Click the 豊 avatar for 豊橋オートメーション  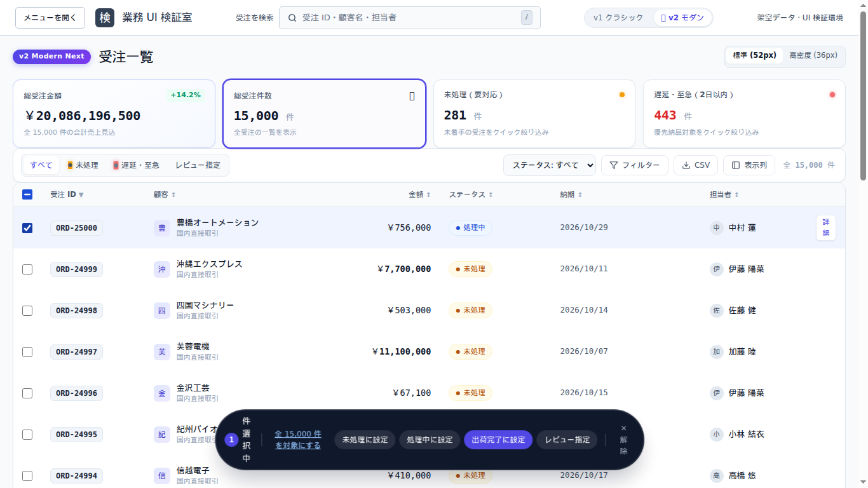pyautogui.click(x=162, y=228)
